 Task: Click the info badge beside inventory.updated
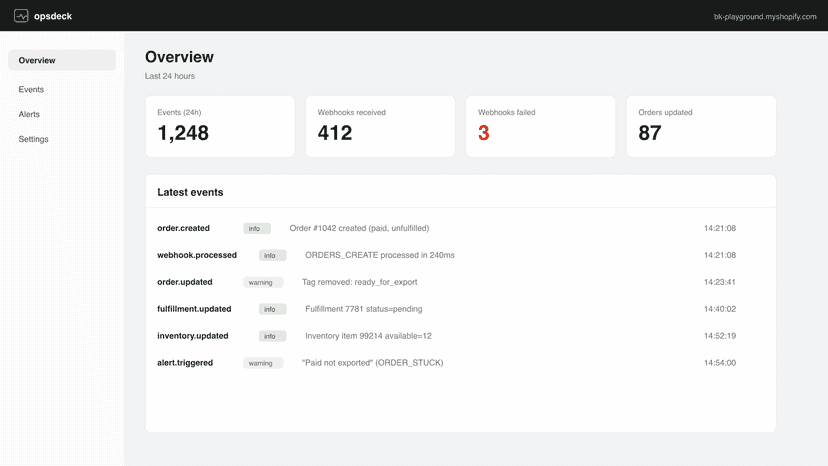coord(272,336)
